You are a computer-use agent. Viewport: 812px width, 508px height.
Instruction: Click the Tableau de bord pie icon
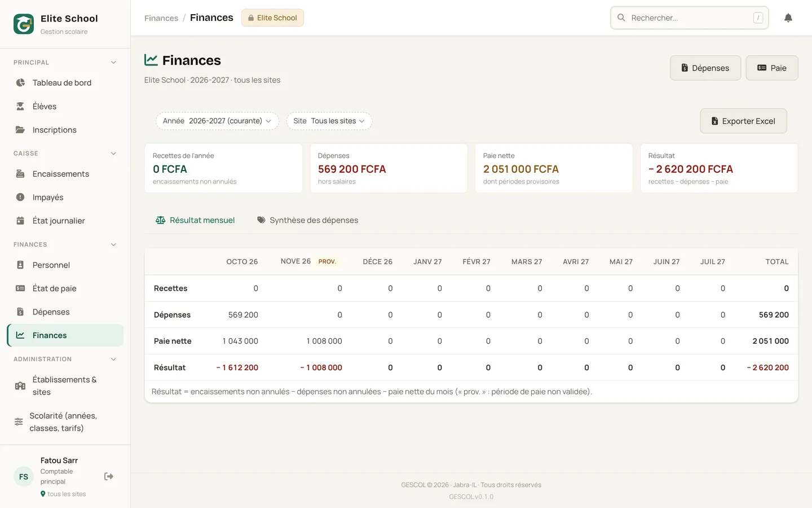point(20,82)
